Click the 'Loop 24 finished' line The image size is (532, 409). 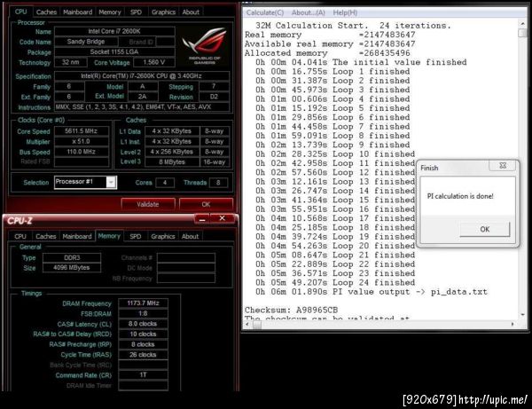pos(335,282)
